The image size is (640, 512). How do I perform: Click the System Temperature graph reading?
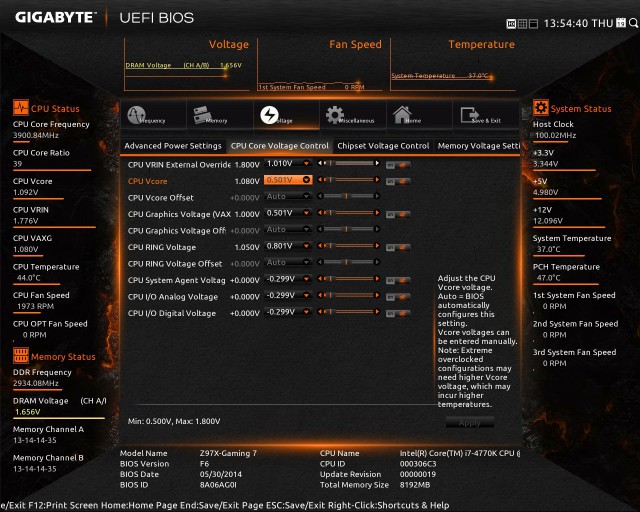pos(440,76)
